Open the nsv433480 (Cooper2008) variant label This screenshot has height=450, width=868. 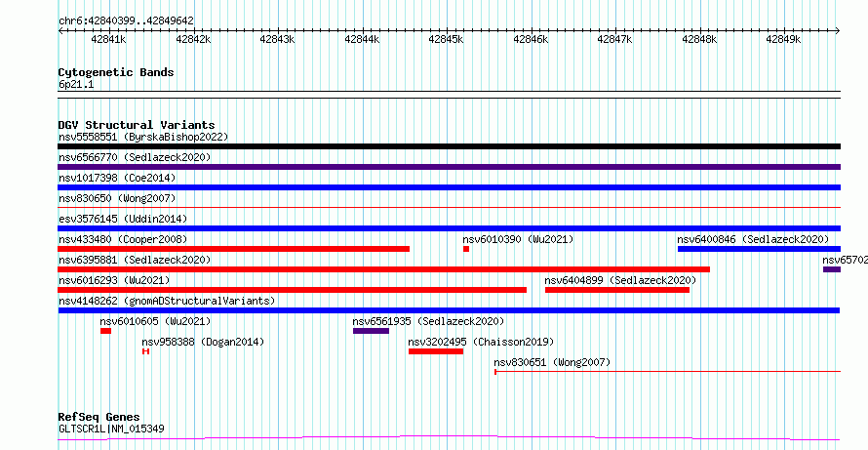click(123, 239)
